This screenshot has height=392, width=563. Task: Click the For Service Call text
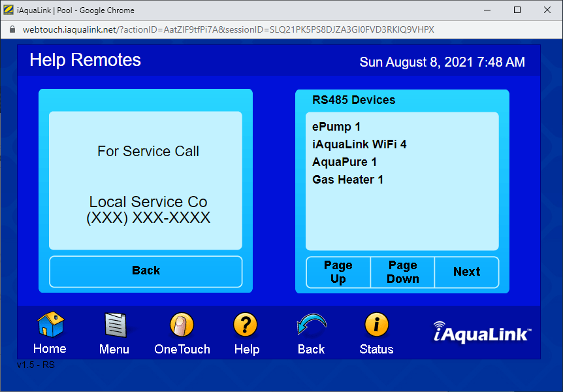point(148,152)
